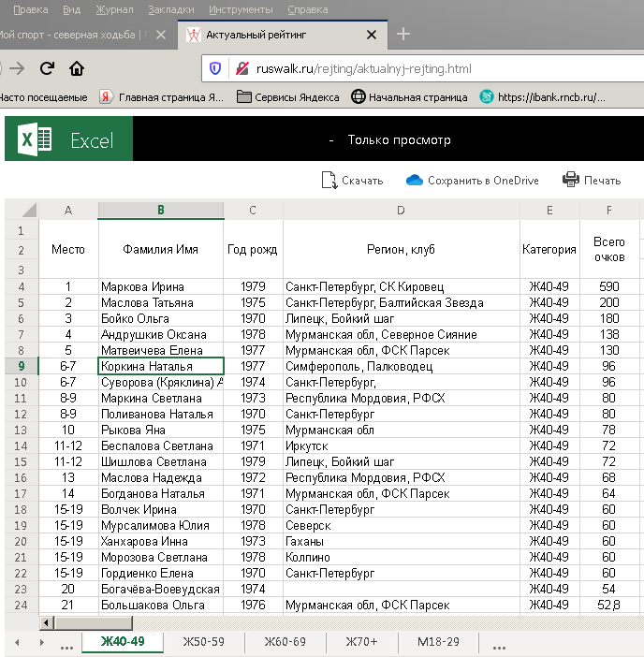Close the Актуальный рейтинг tab
The height and width of the screenshot is (657, 644).
click(x=372, y=35)
